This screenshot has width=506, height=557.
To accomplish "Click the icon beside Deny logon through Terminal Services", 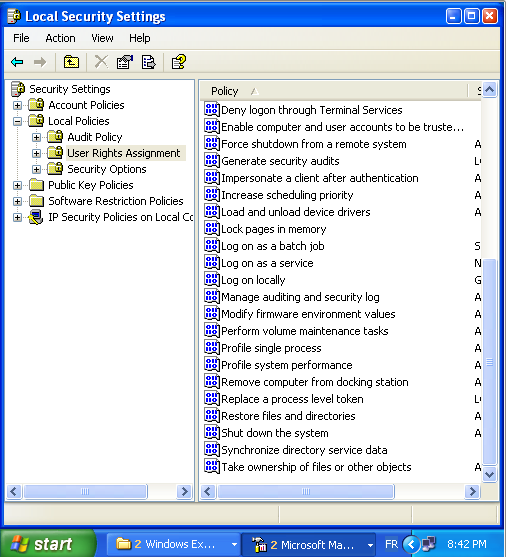I will (x=212, y=110).
